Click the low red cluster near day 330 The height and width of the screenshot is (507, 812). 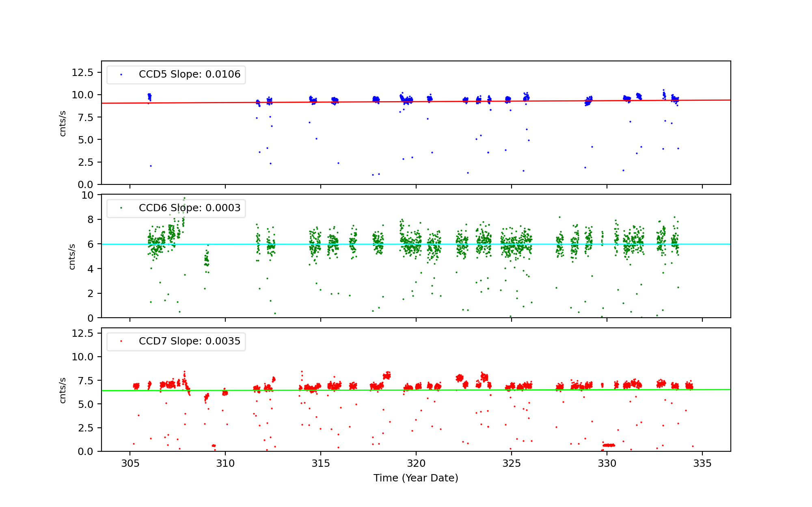[x=609, y=445]
